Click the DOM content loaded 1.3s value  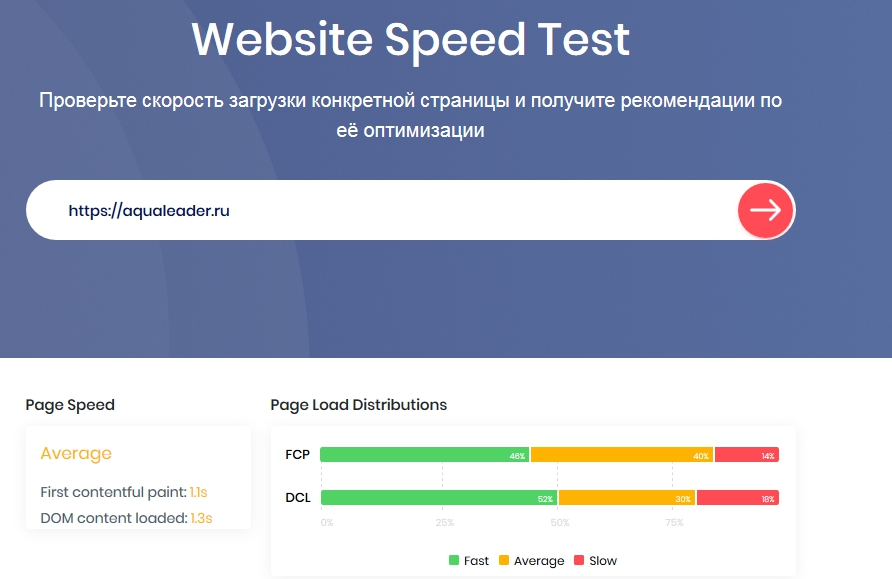pos(201,518)
